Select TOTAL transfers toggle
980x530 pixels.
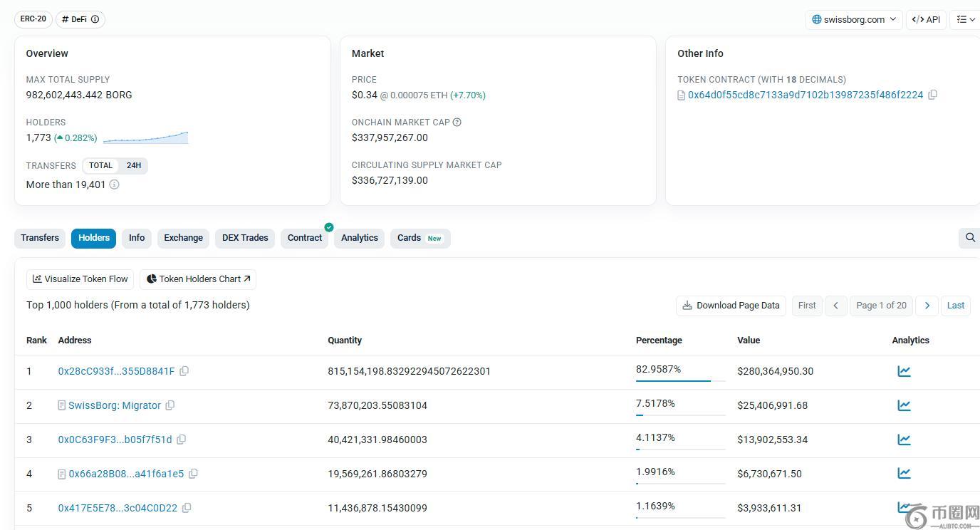pyautogui.click(x=100, y=165)
